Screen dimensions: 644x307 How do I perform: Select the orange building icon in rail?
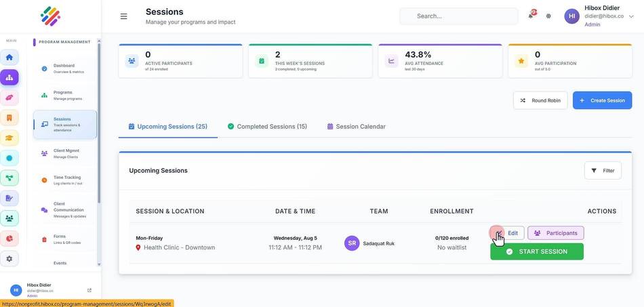pos(9,118)
